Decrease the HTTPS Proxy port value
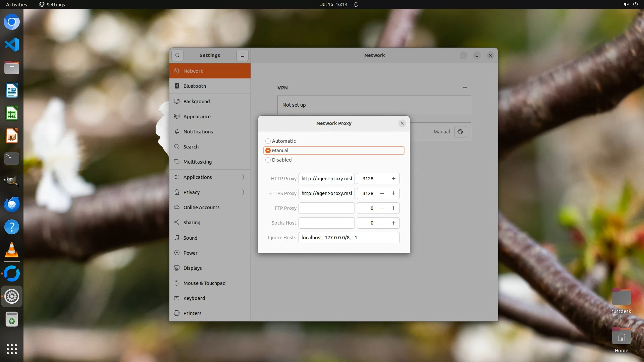Image resolution: width=644 pixels, height=362 pixels. (x=382, y=193)
